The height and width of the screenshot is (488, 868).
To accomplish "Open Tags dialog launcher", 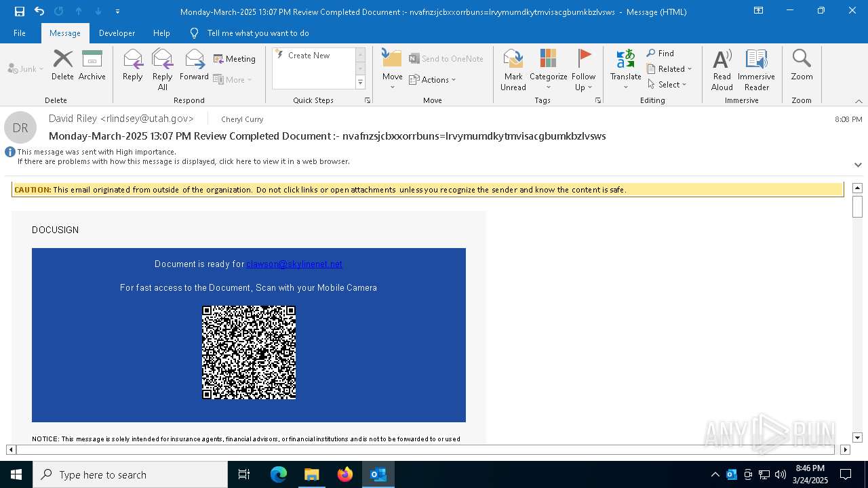I will click(x=598, y=100).
